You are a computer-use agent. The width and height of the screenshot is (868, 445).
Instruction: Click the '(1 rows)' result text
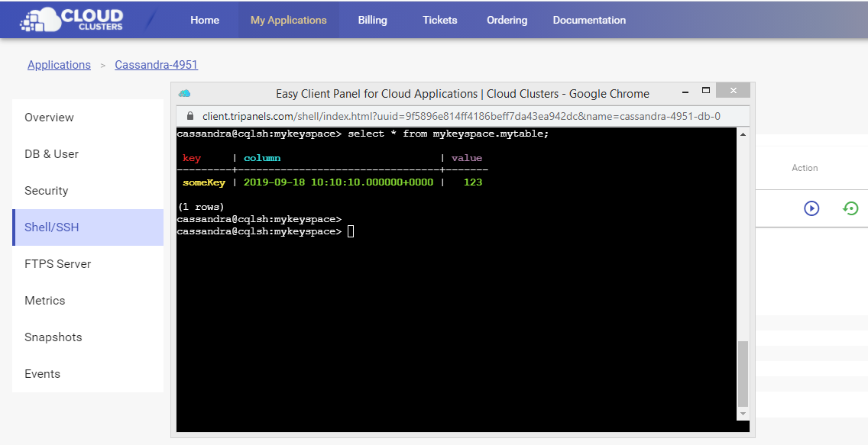pos(201,207)
